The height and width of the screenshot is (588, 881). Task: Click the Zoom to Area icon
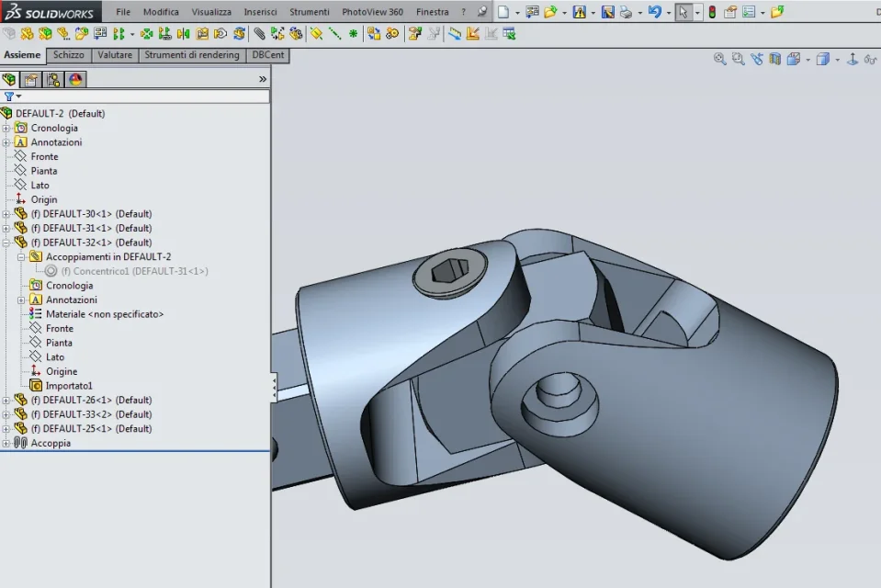click(738, 59)
